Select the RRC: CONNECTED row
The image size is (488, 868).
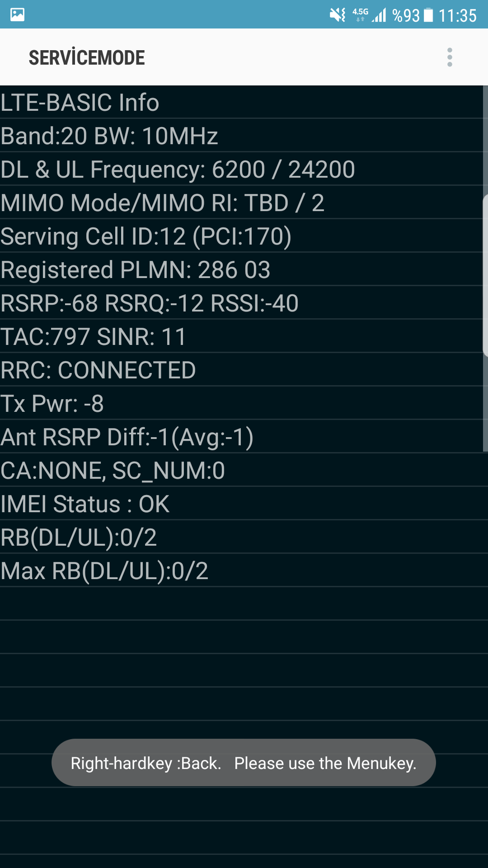click(x=241, y=370)
